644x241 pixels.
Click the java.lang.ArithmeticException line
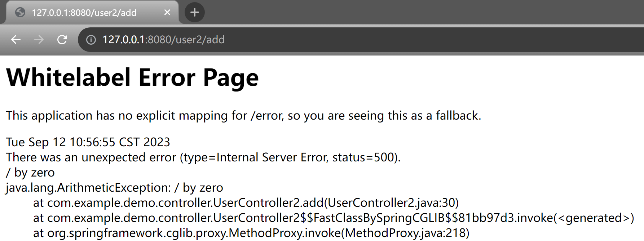(x=115, y=188)
